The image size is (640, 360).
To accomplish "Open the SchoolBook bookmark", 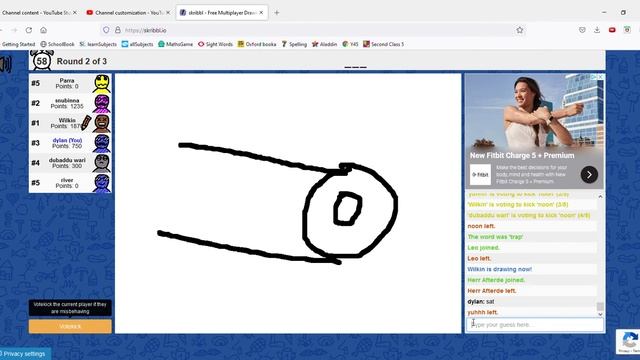I will [58, 44].
